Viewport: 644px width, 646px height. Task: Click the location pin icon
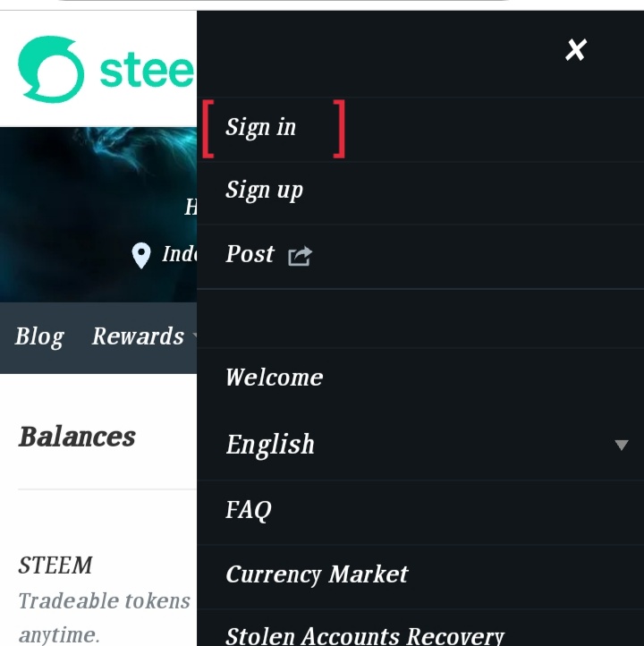click(141, 255)
